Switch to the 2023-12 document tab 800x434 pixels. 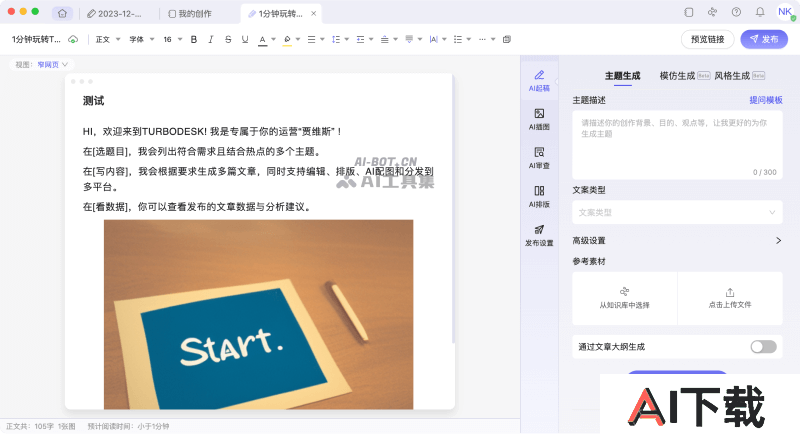tap(115, 14)
